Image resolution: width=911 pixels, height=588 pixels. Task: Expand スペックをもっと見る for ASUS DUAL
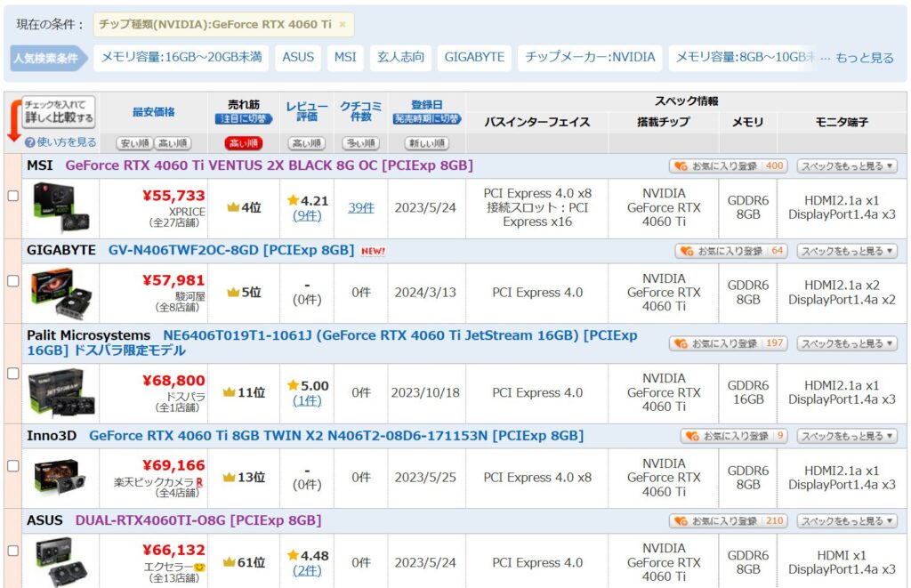(x=847, y=521)
